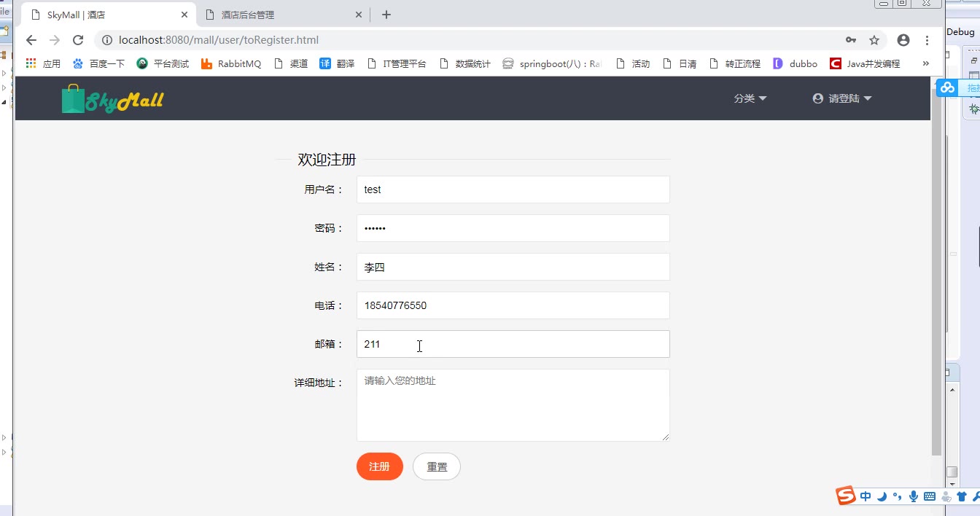
Task: Open the dubbo bookmark
Action: [795, 63]
